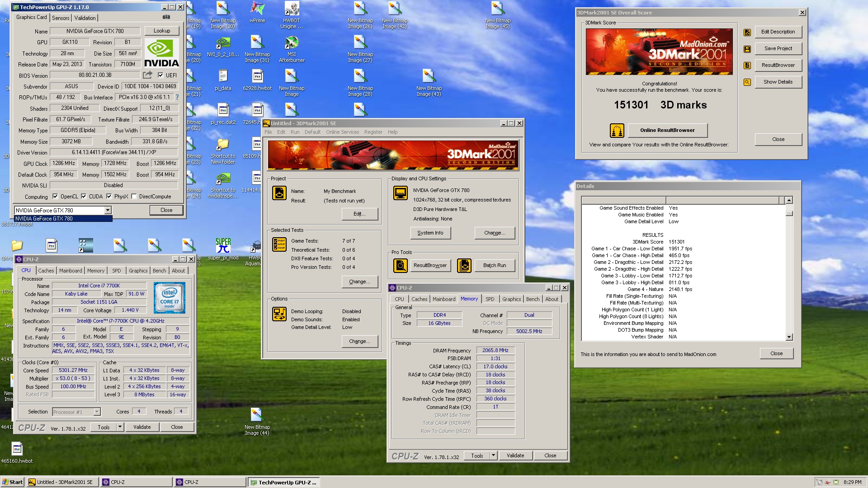Select NVIDIA GeForce GTX 780 dropdown list entry
The height and width of the screenshot is (488, 868).
(x=63, y=219)
